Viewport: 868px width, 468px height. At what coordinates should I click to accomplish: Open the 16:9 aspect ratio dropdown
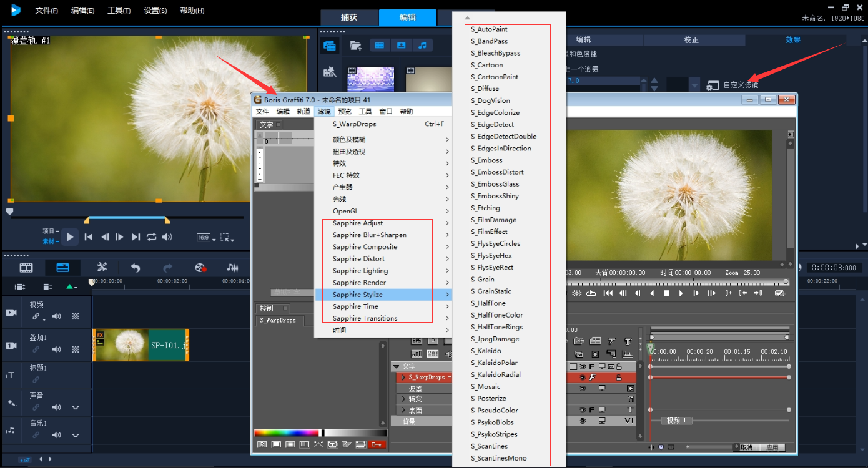(206, 238)
